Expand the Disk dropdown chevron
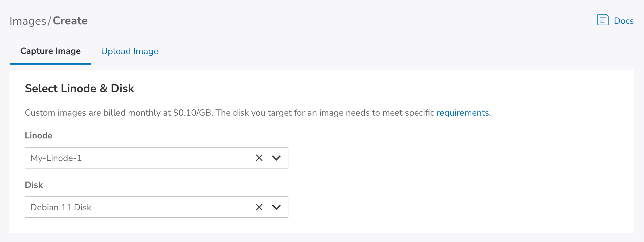This screenshot has width=644, height=242. coord(276,207)
